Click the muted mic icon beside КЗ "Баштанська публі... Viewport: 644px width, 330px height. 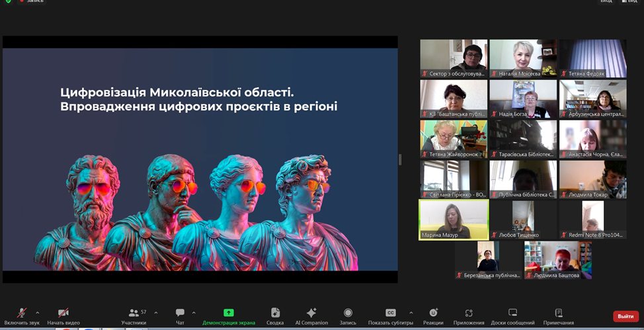(424, 114)
